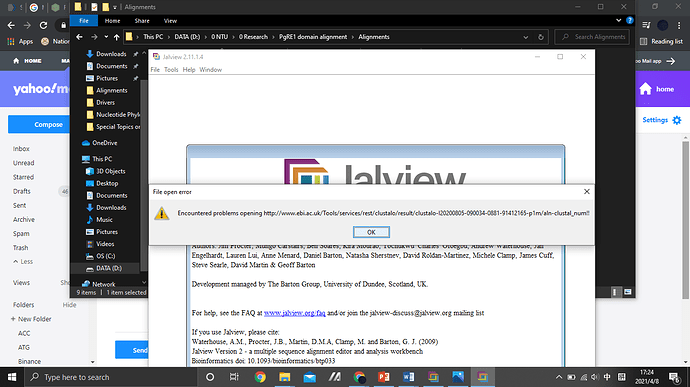The image size is (690, 387).
Task: Open Explorer recent locations dropdown
Action: coord(106,37)
